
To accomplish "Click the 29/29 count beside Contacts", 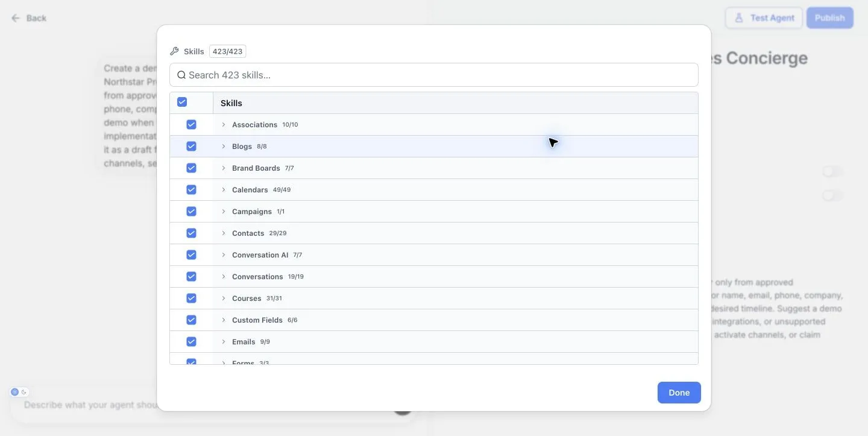I will 278,233.
